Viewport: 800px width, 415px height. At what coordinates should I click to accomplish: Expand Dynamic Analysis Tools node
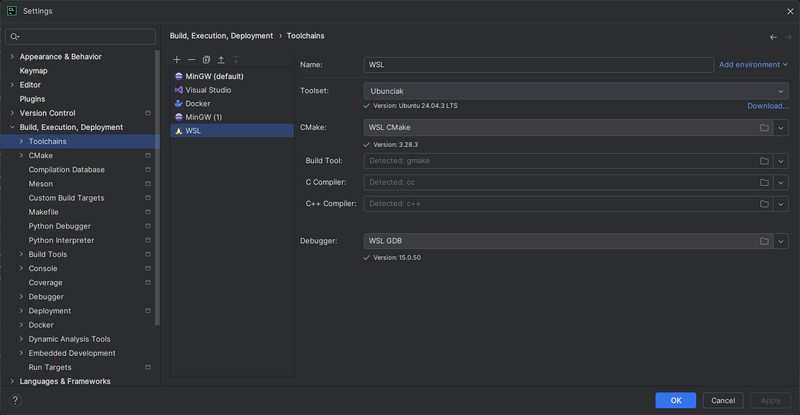coord(21,339)
